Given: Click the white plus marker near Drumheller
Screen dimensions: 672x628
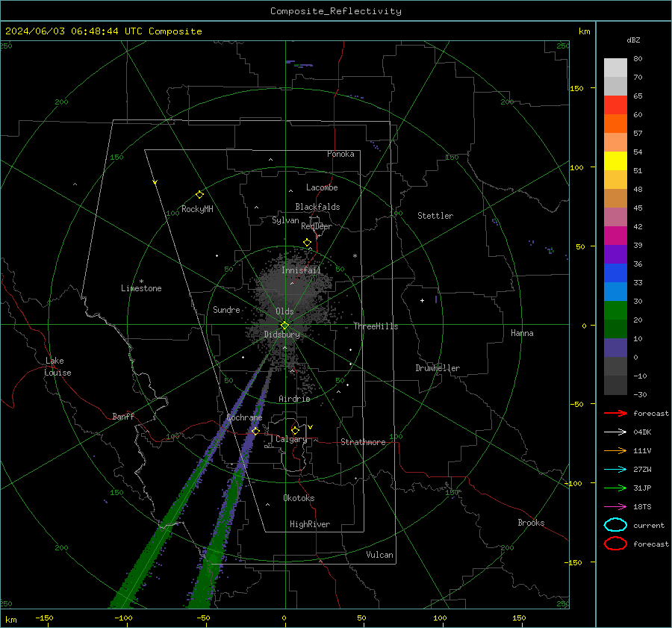Looking at the screenshot, I should 422,300.
